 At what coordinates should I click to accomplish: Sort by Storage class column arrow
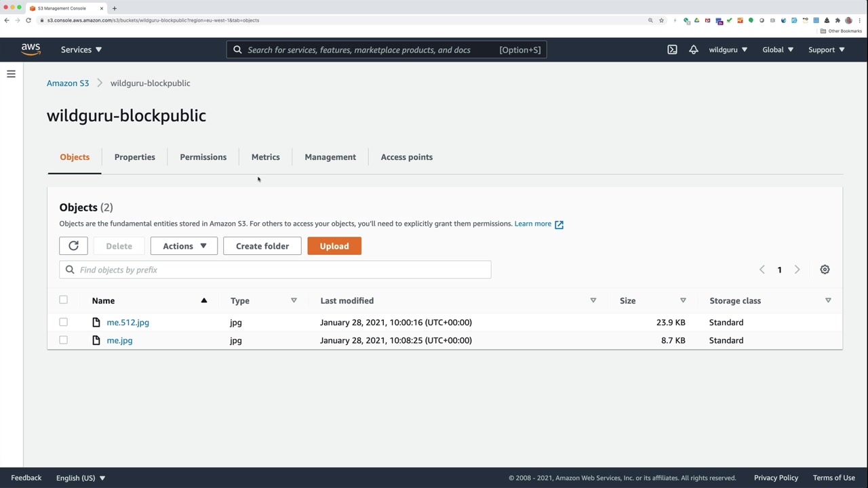click(x=828, y=300)
